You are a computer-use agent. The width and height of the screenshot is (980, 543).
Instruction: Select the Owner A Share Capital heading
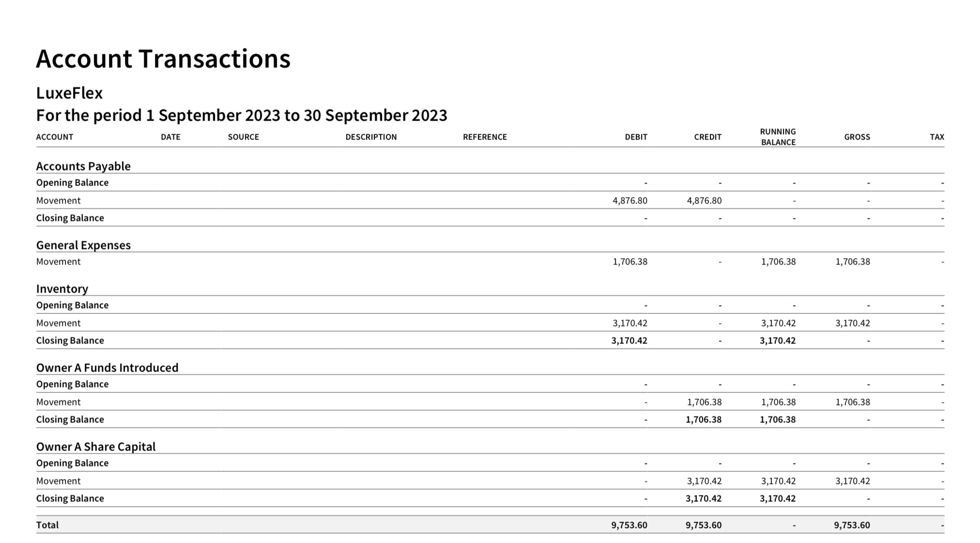click(x=96, y=447)
